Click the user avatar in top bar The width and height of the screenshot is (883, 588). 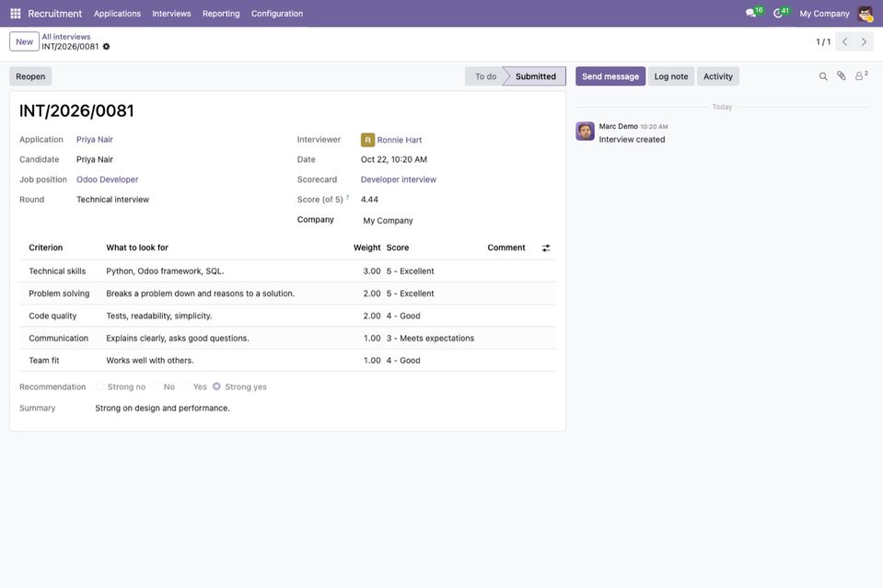coord(865,14)
